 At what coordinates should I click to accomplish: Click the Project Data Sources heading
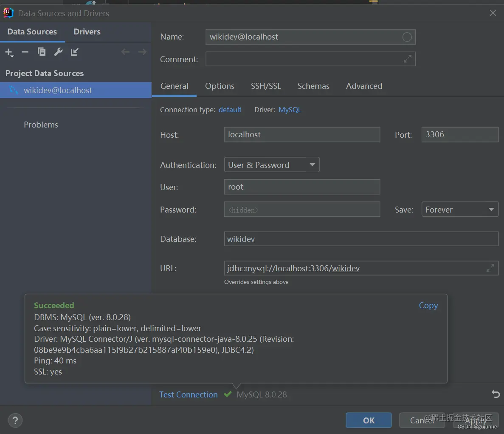pyautogui.click(x=44, y=74)
